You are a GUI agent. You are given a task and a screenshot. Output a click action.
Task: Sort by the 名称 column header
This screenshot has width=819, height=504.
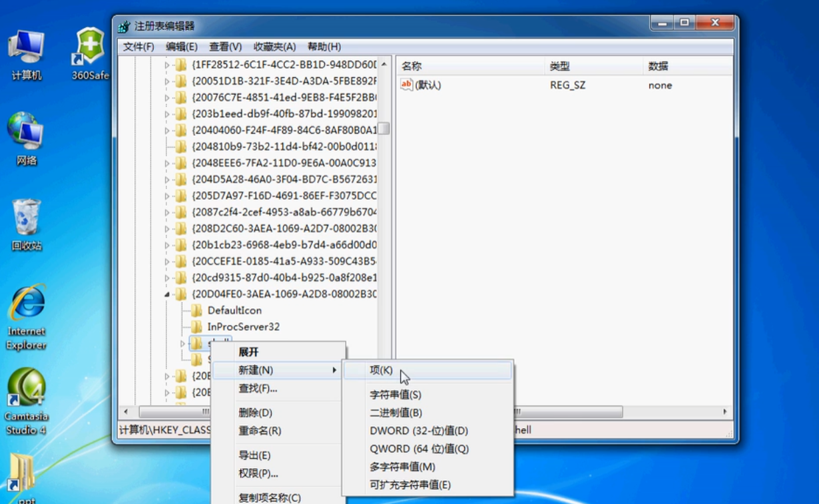pyautogui.click(x=471, y=66)
